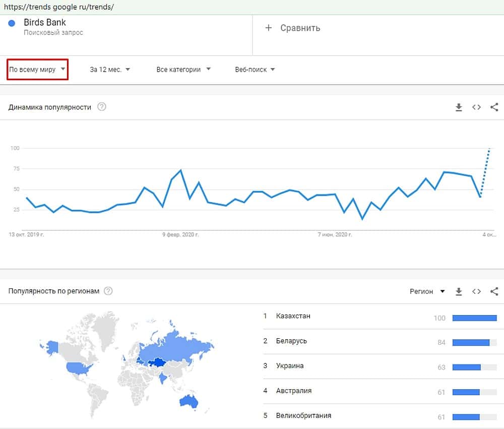The width and height of the screenshot is (504, 429).
Task: Click Australia on the world map
Action: (x=189, y=402)
